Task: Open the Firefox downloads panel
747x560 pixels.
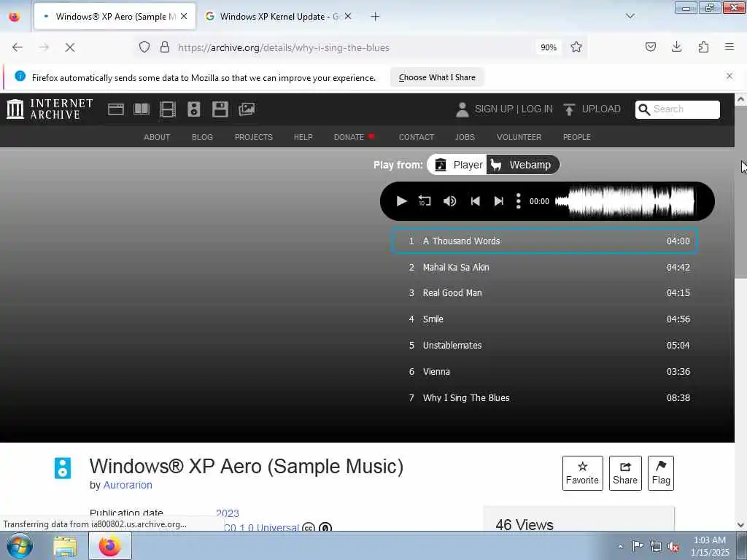Action: coord(676,47)
